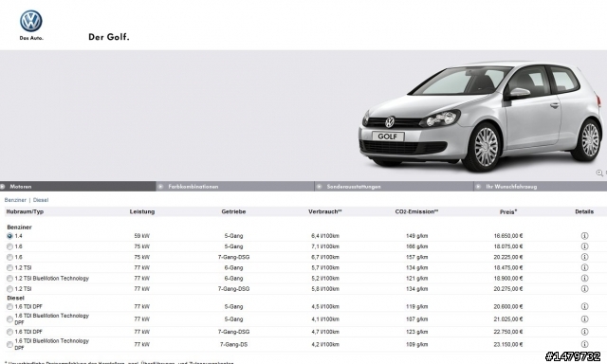Select 1.6 TDI DPF 7-Gang-DSG radio button

coord(9,332)
